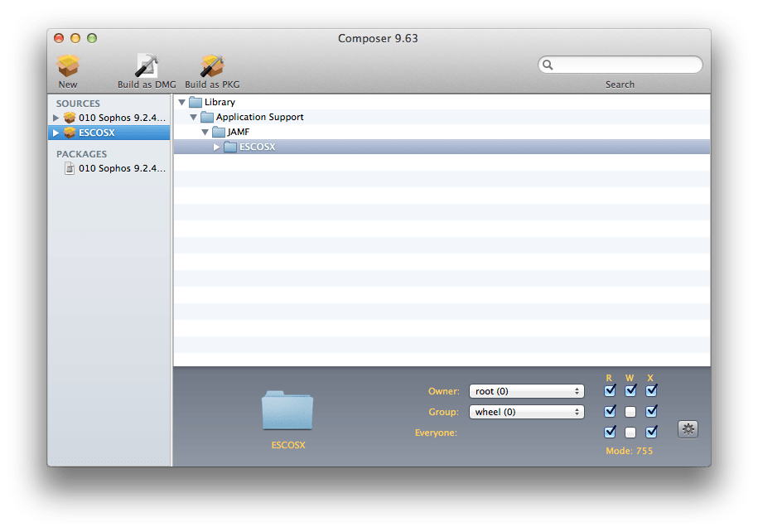Viewport: 758px width, 532px height.
Task: Toggle Group execute permission checkbox
Action: click(x=651, y=412)
